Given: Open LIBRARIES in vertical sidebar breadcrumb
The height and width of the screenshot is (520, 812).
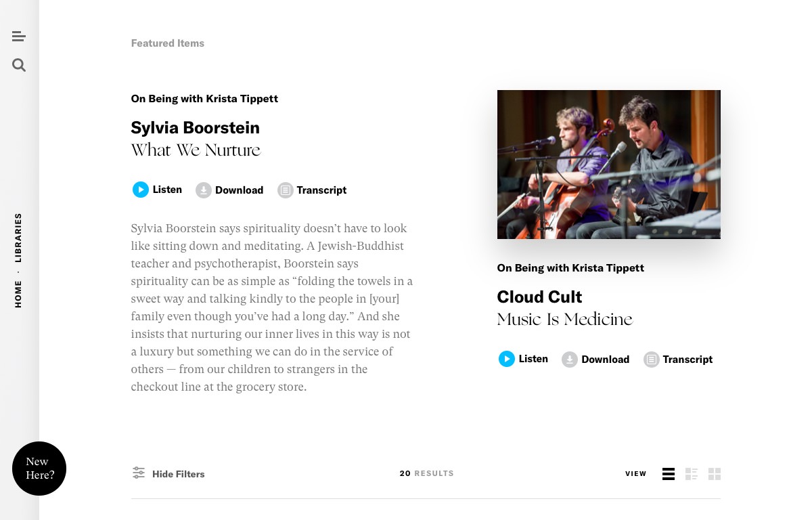Looking at the screenshot, I should [x=18, y=238].
